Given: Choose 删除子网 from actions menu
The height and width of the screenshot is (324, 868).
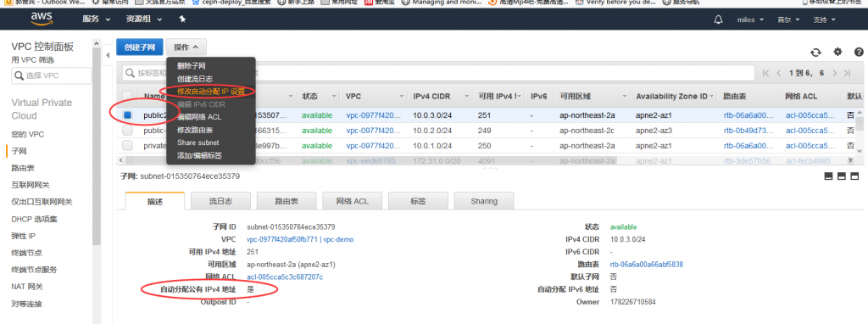Looking at the screenshot, I should 191,66.
